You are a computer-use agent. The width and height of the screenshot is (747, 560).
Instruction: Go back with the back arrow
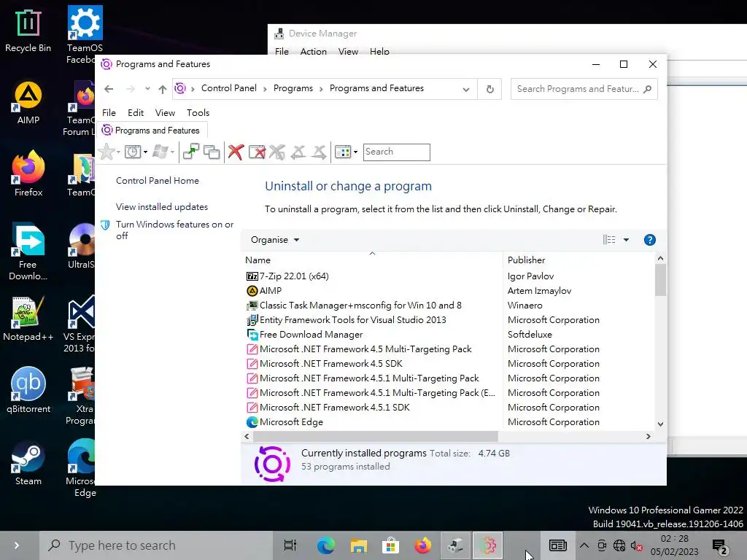(x=109, y=89)
